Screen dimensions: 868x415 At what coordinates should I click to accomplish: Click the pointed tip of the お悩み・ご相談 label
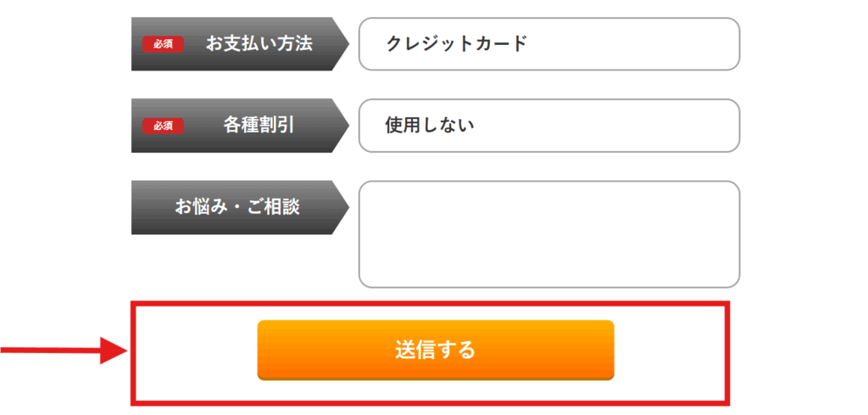(x=343, y=207)
